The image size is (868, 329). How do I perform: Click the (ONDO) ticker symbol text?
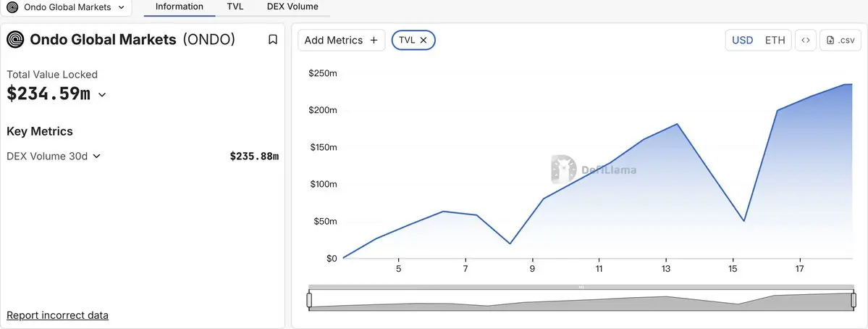point(209,39)
